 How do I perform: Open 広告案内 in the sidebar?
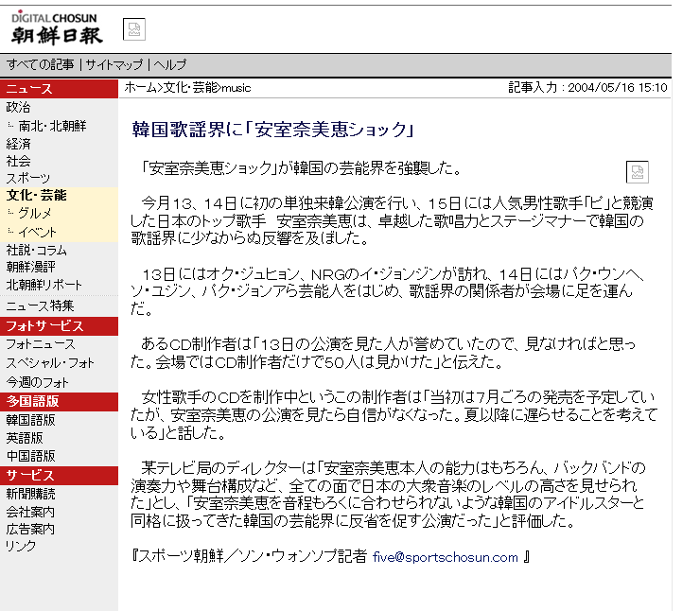tap(30, 529)
